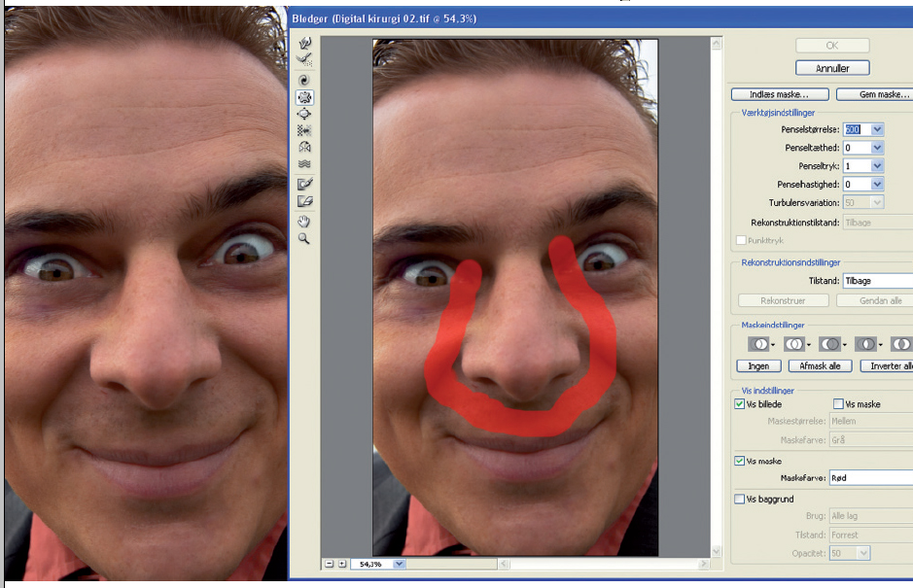This screenshot has width=913, height=588.
Task: Click the preview vertical scrollbar down arrow
Action: [x=717, y=551]
